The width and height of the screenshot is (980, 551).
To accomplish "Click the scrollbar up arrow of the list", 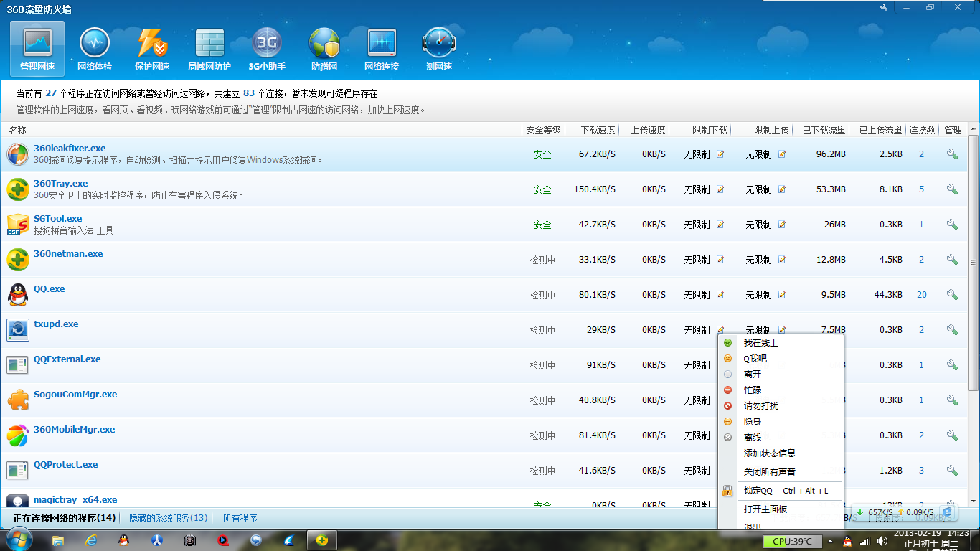I will point(974,128).
